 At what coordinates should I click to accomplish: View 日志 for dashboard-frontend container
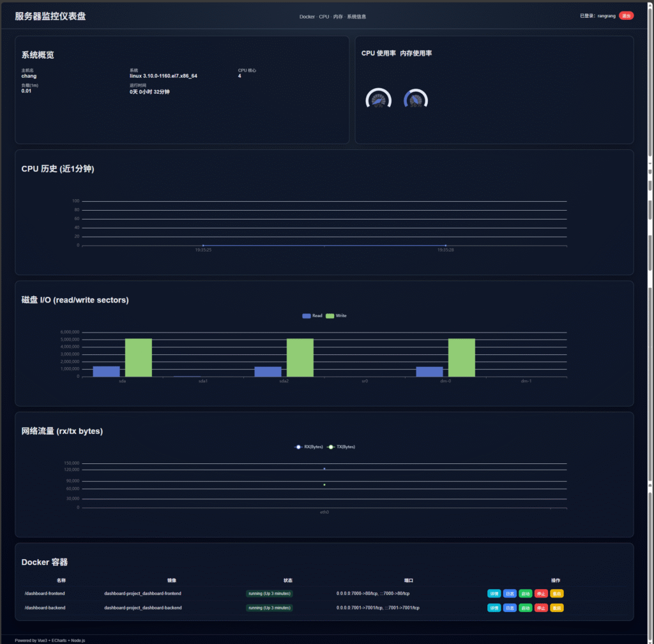tap(510, 594)
